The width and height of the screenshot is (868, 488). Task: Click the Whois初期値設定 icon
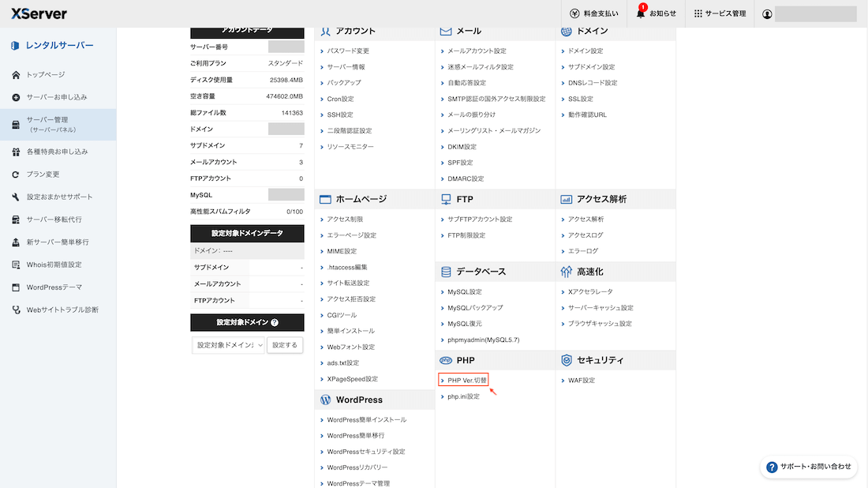pyautogui.click(x=16, y=265)
